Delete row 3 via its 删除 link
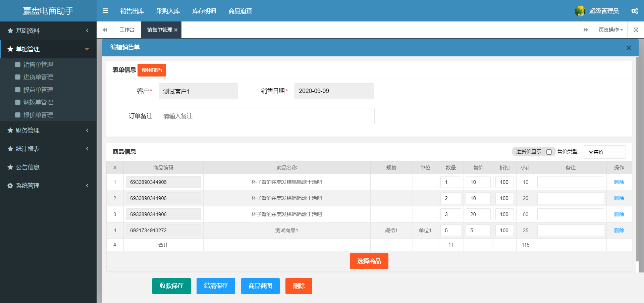Viewport: 644px width, 303px height. (x=619, y=214)
